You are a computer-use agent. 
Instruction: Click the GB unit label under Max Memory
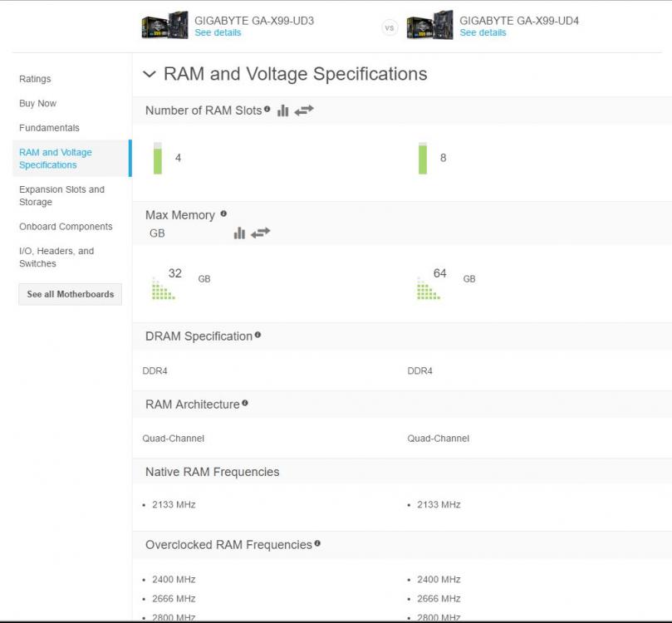click(x=157, y=233)
